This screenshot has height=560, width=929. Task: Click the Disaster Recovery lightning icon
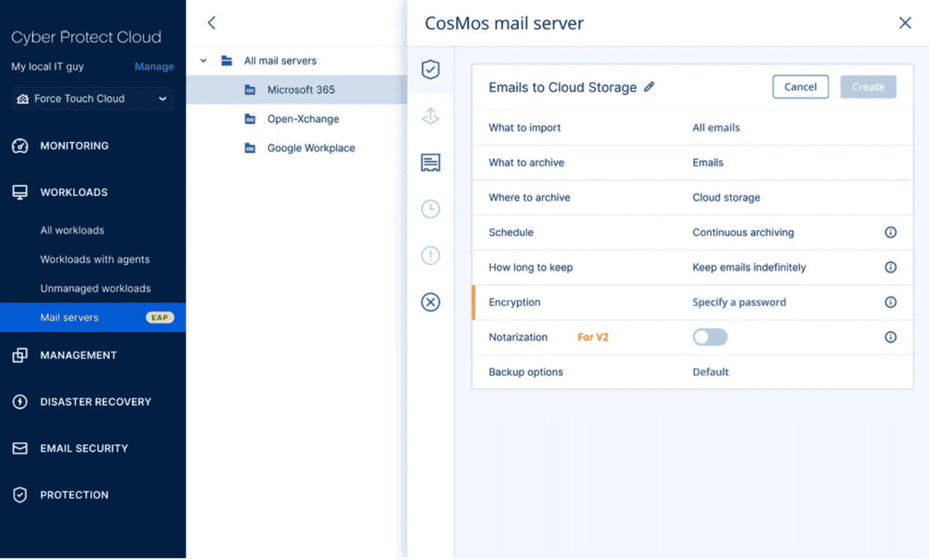pyautogui.click(x=20, y=402)
